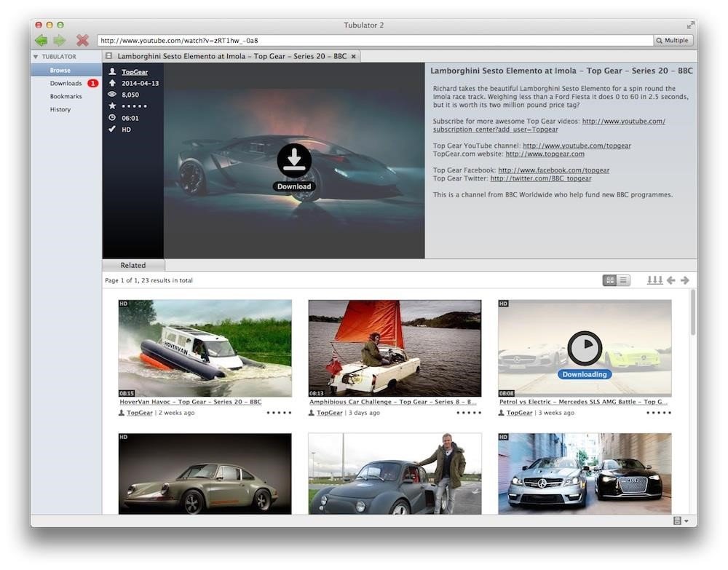Close the Lamborghini Sesto Elemento tab
The height and width of the screenshot is (570, 728).
[353, 56]
